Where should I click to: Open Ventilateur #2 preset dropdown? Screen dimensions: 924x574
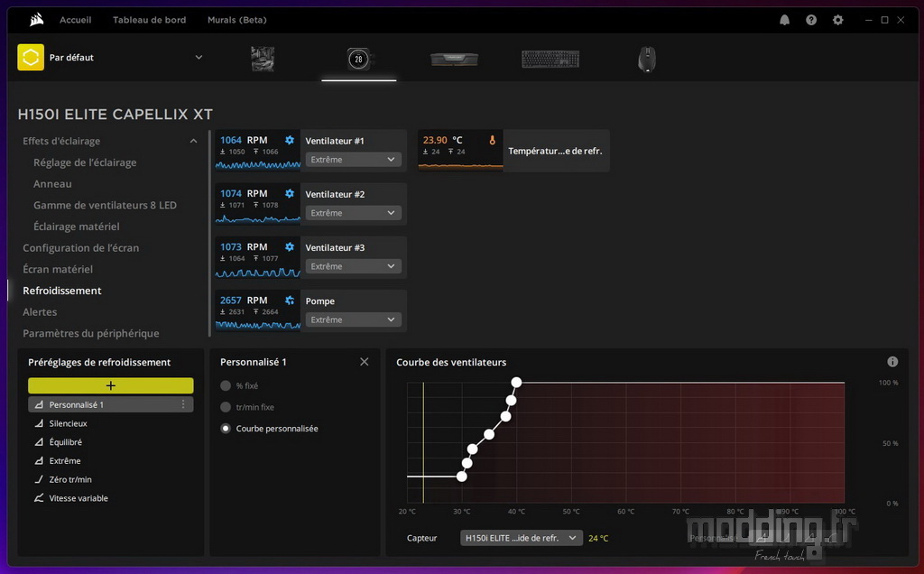(x=353, y=213)
